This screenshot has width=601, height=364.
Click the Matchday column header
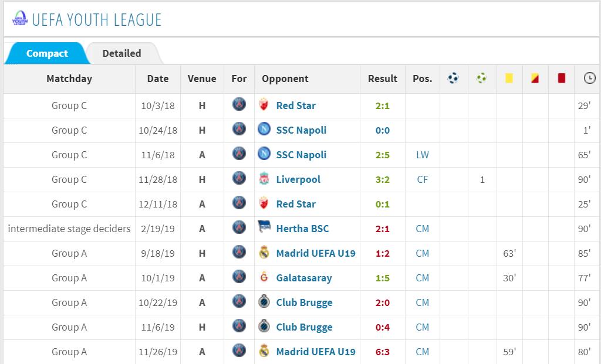69,79
